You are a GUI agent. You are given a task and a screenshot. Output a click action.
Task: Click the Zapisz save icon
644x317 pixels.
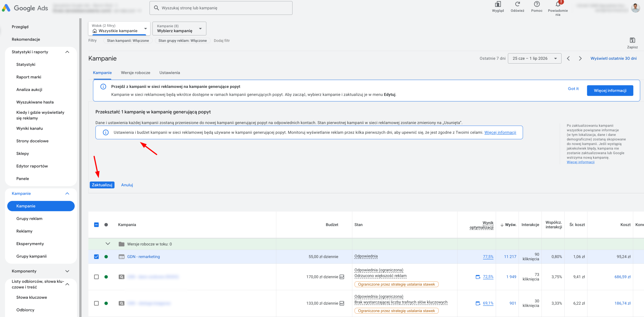pyautogui.click(x=632, y=40)
